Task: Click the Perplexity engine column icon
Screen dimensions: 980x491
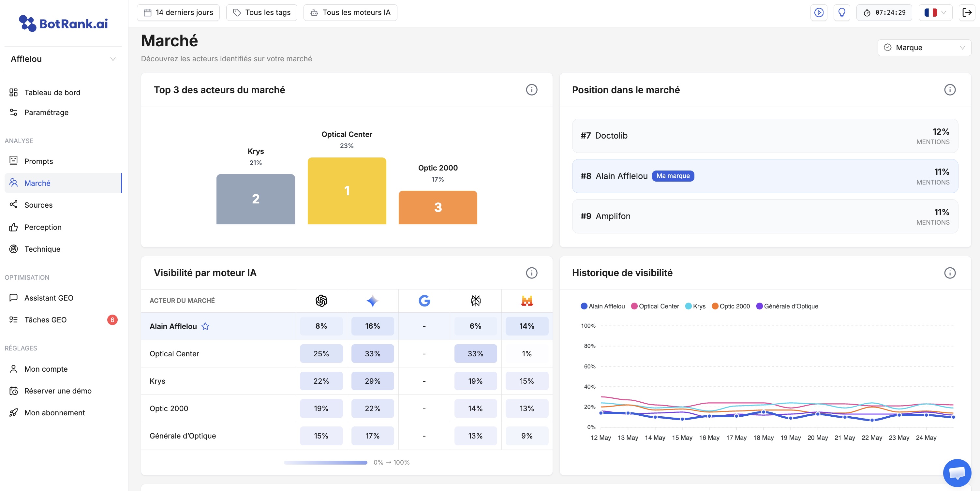Action: tap(476, 301)
